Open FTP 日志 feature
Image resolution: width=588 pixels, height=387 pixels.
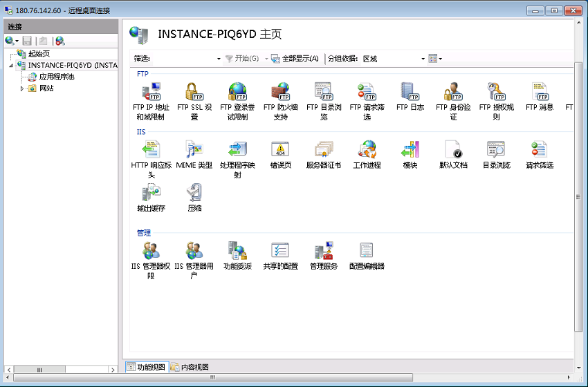(410, 97)
